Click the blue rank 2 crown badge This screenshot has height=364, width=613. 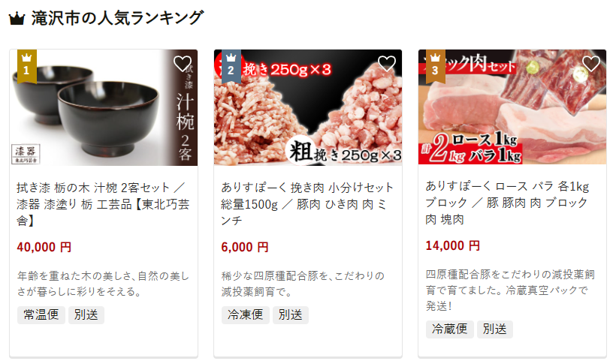tap(231, 66)
